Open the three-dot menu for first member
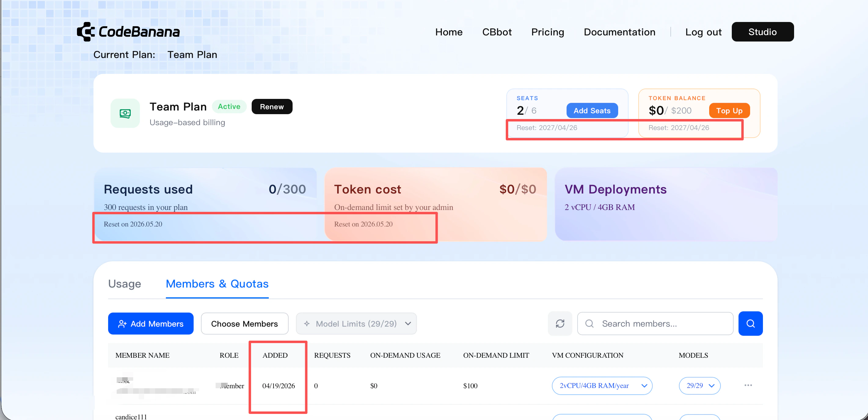The width and height of the screenshot is (868, 420). pyautogui.click(x=748, y=385)
